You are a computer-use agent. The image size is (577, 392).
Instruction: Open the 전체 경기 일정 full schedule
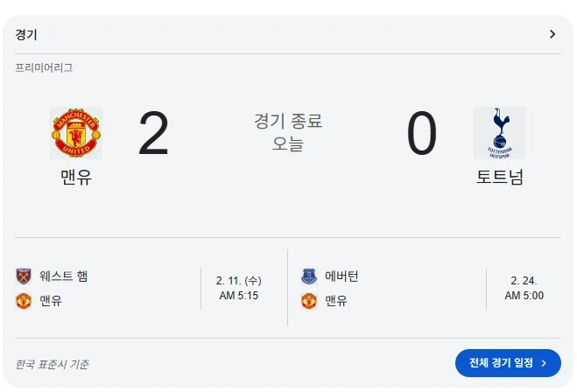[508, 363]
